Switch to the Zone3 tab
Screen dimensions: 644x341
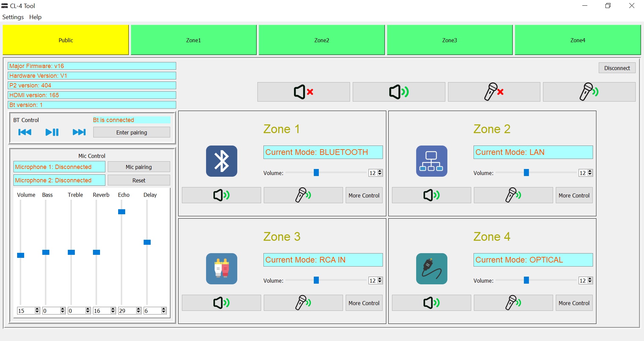(450, 40)
